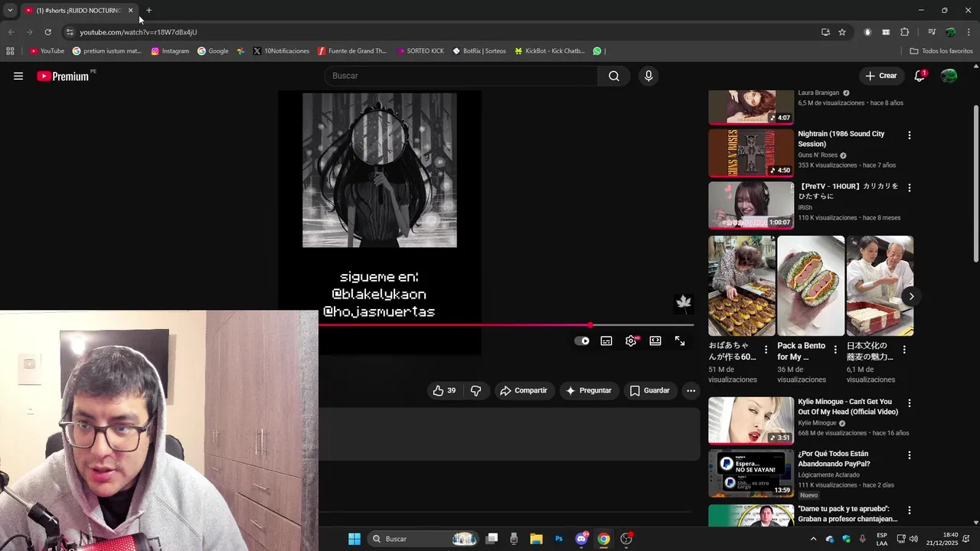980x551 pixels.
Task: Open the KickBot bookmark
Action: [x=550, y=51]
